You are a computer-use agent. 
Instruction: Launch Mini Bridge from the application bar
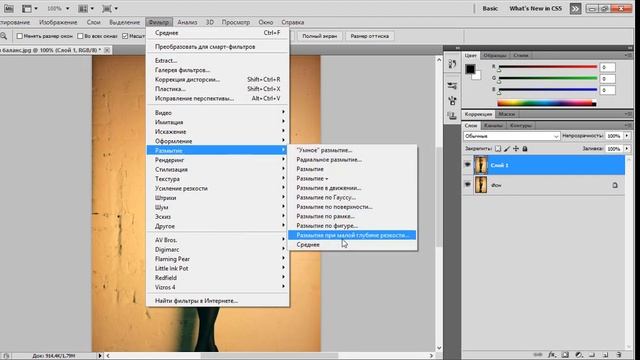[8, 8]
